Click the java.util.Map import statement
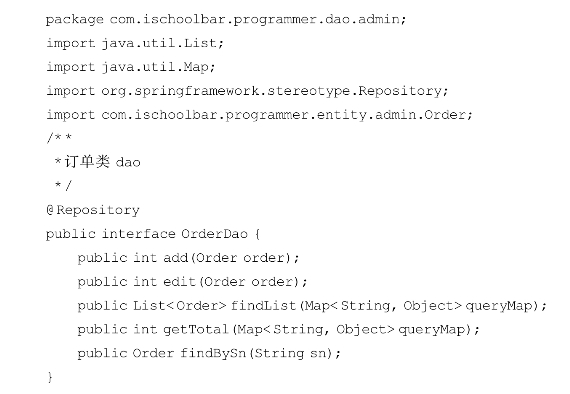Viewport: 570px width, 394px height. click(131, 67)
